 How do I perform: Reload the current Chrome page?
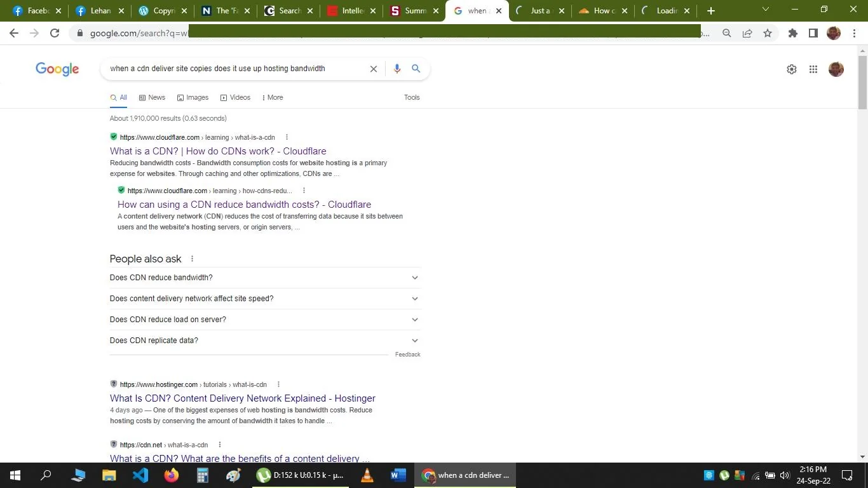[x=55, y=33]
